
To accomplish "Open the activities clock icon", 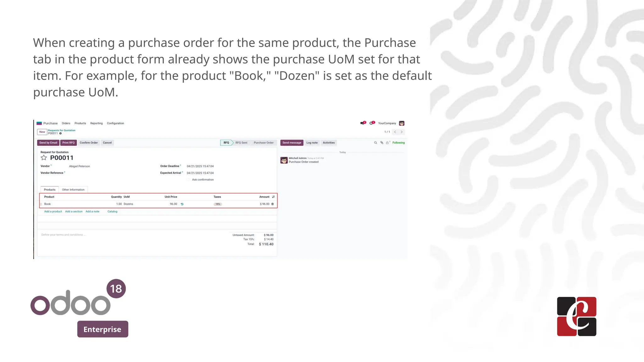I will [x=372, y=123].
